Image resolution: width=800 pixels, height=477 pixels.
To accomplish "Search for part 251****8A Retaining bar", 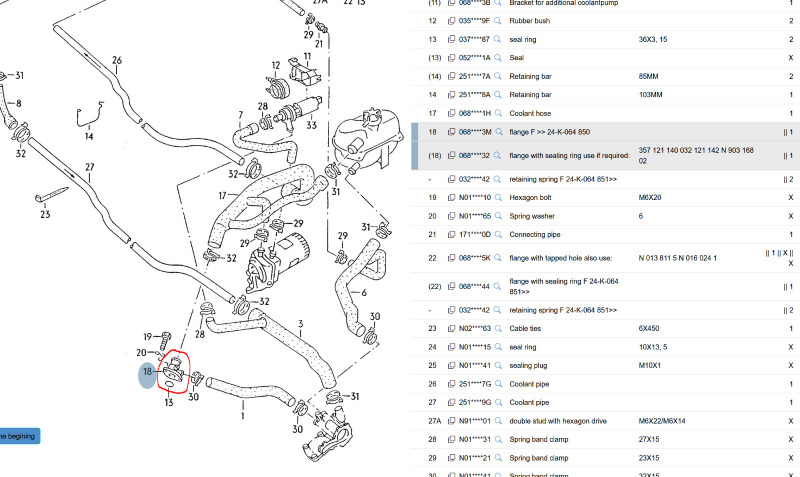I will pos(497,95).
